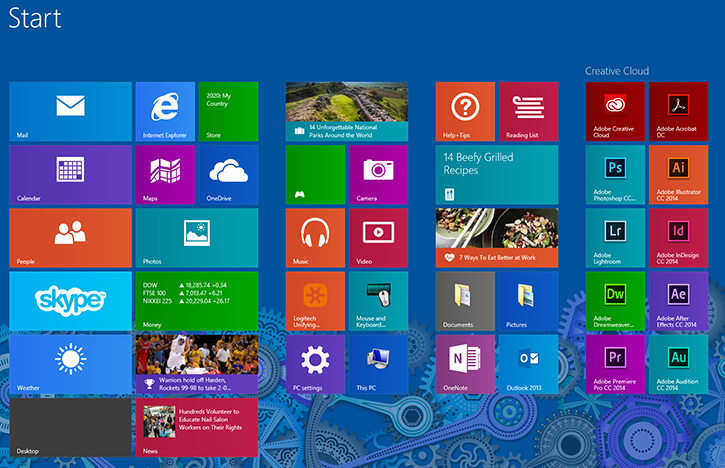The height and width of the screenshot is (468, 725).
Task: Open the 7 Ways To Eat Better tile
Action: click(497, 238)
